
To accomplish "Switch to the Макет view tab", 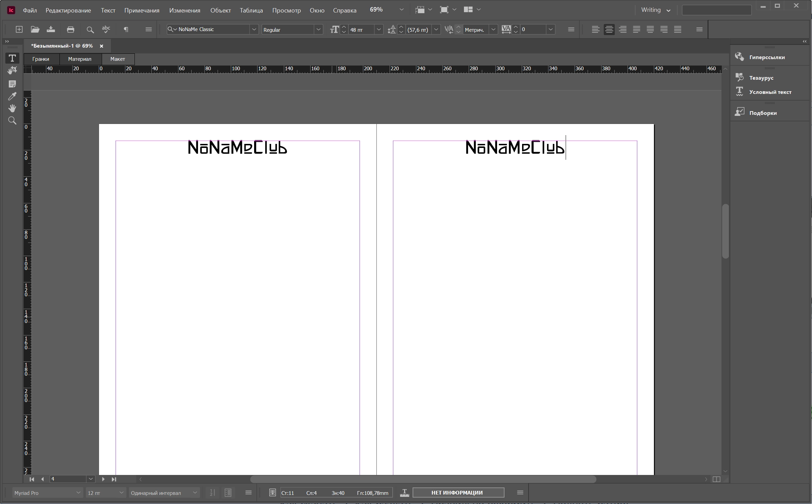I will pyautogui.click(x=118, y=59).
